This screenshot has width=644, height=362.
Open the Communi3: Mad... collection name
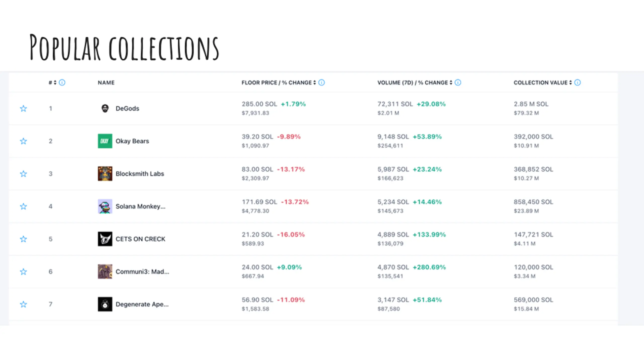(x=142, y=271)
